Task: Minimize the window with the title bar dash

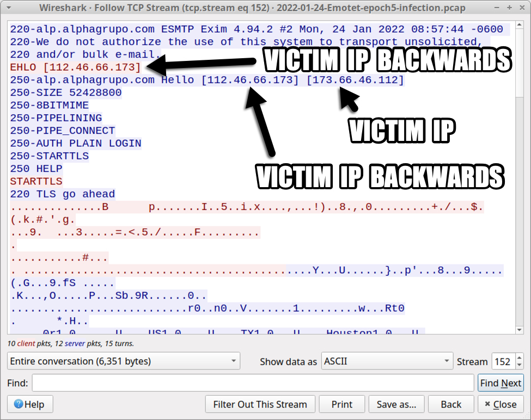Action: (x=497, y=8)
